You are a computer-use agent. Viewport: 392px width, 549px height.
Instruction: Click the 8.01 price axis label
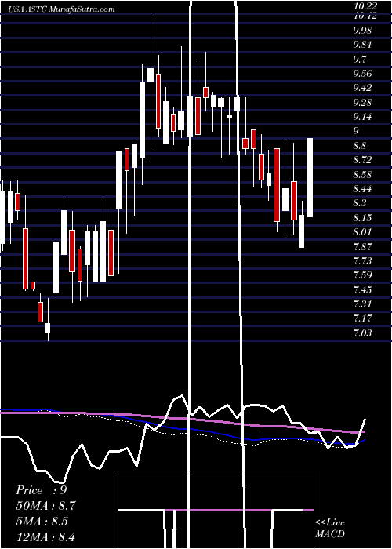tap(362, 232)
